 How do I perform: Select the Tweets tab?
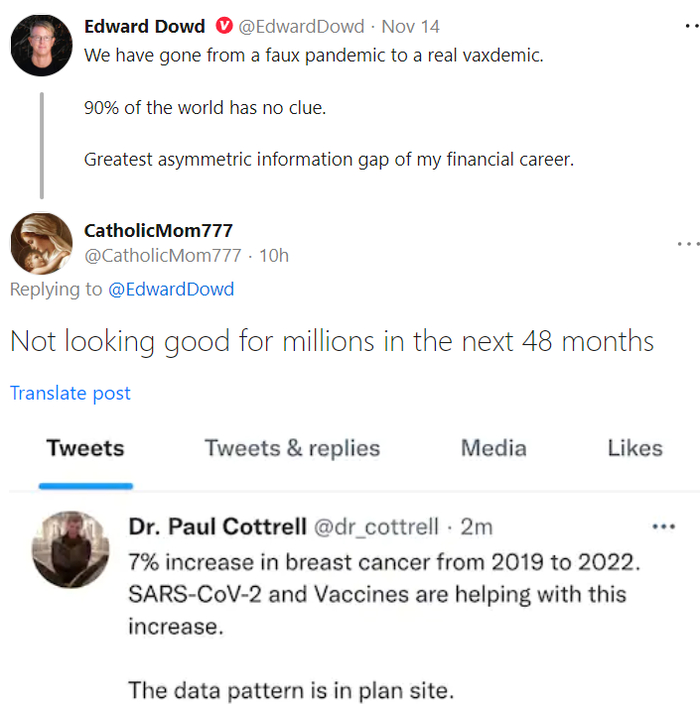[x=85, y=448]
